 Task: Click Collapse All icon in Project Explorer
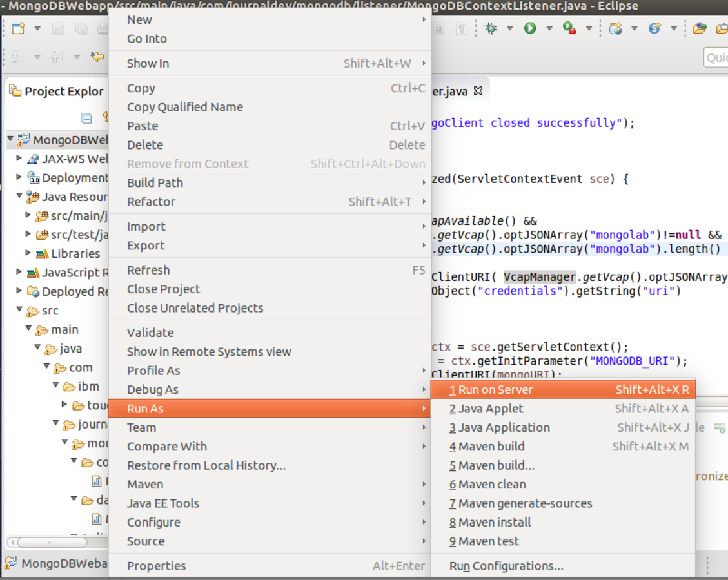[x=86, y=118]
